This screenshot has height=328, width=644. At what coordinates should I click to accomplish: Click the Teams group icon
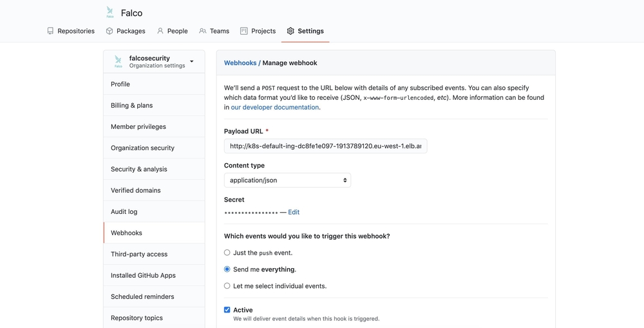click(x=202, y=31)
